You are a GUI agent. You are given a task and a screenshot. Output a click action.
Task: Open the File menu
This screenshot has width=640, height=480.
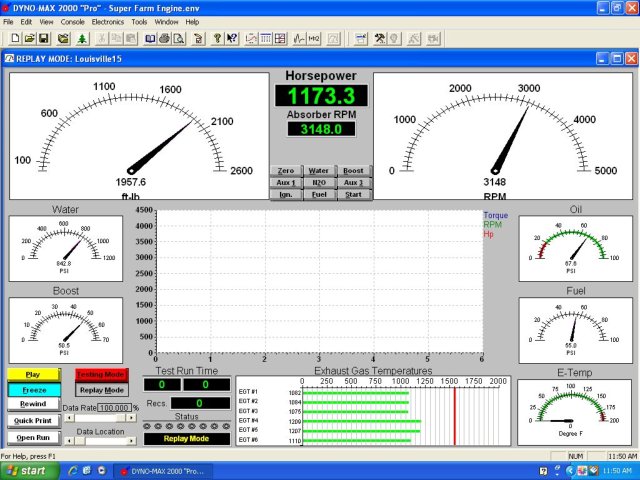8,22
